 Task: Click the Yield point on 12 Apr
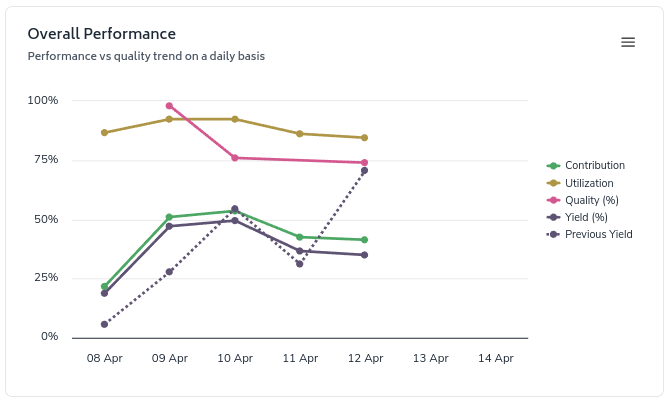point(365,255)
